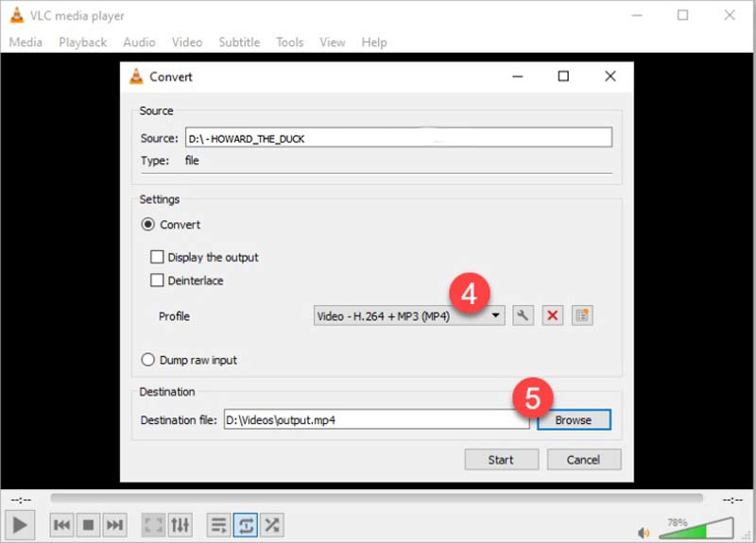This screenshot has width=756, height=543.
Task: Click the Start button
Action: coord(502,460)
